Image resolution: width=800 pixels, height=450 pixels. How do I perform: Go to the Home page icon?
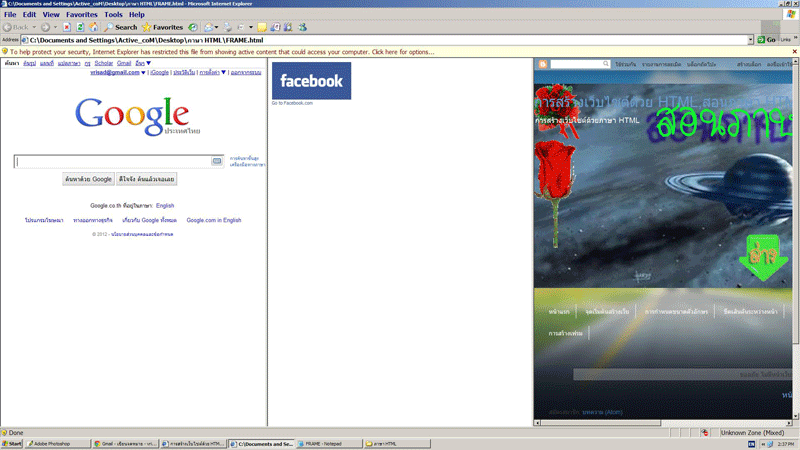point(94,27)
